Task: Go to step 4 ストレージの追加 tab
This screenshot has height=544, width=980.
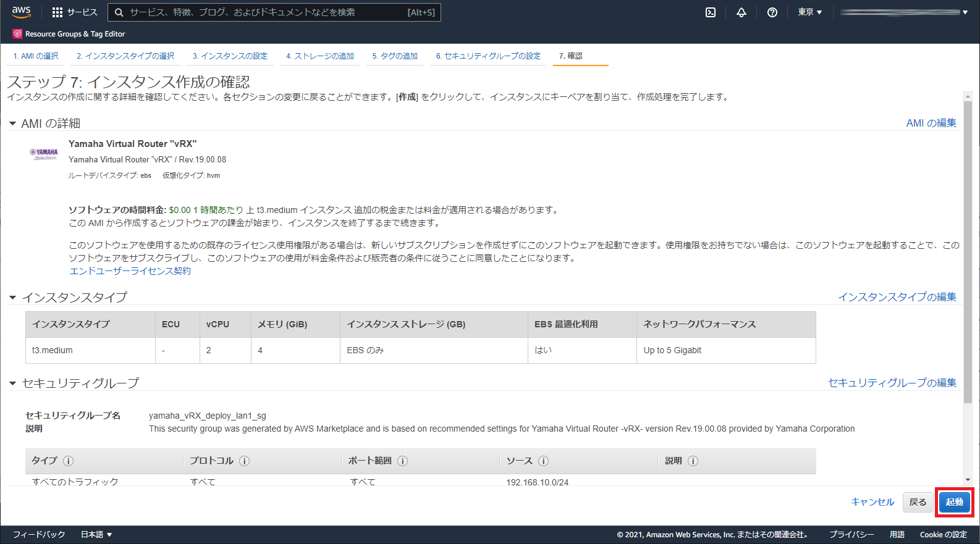Action: coord(319,56)
